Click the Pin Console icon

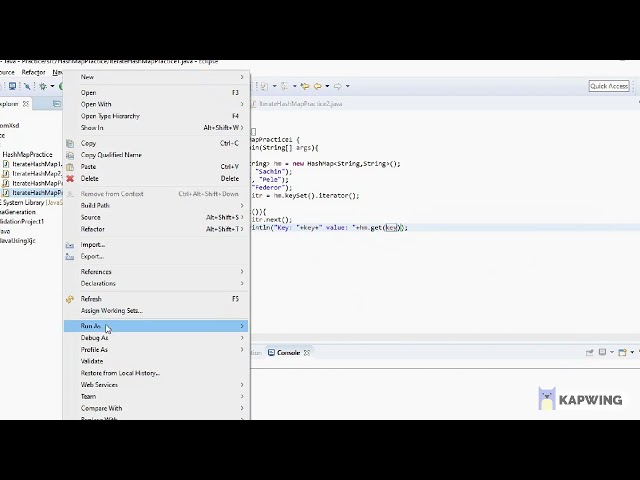(589, 352)
